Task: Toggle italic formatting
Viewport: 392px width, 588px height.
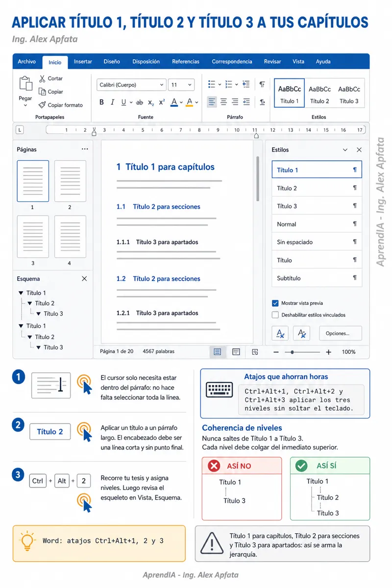Action: [x=112, y=102]
